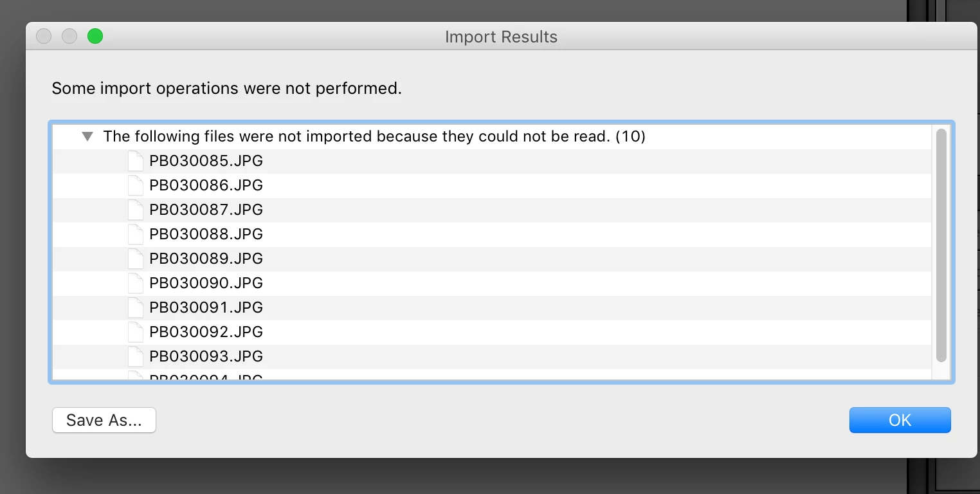This screenshot has width=980, height=494.
Task: Click file icon for PB030090.JPG
Action: pos(135,283)
